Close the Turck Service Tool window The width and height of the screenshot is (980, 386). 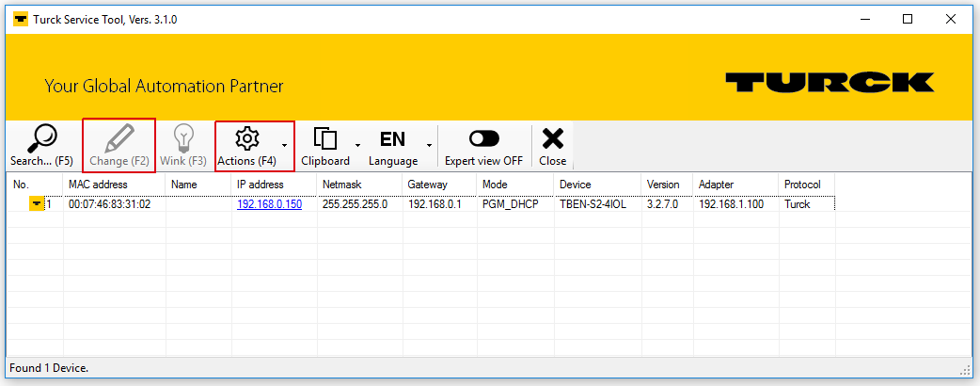coord(951,20)
